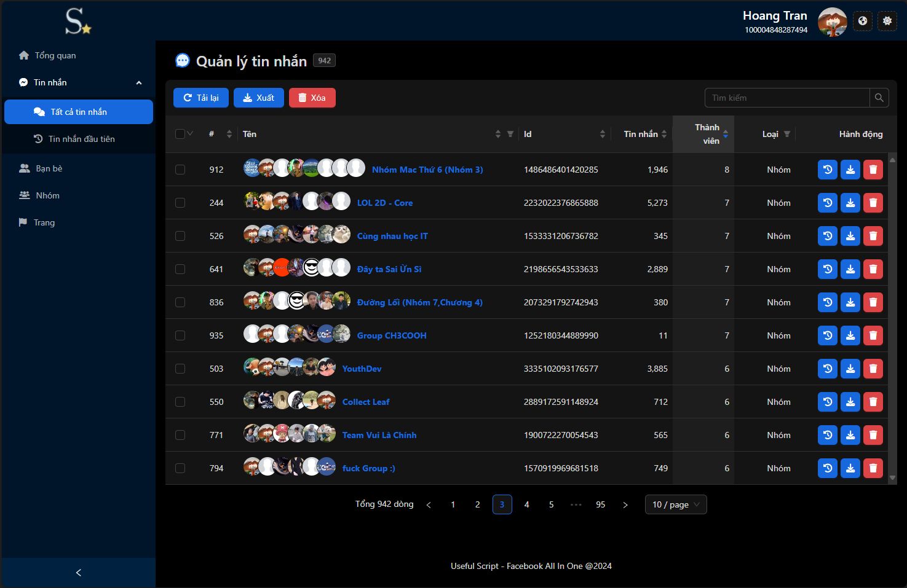This screenshot has height=588, width=907.
Task: Click the Tìm kiếm search input field
Action: [787, 98]
